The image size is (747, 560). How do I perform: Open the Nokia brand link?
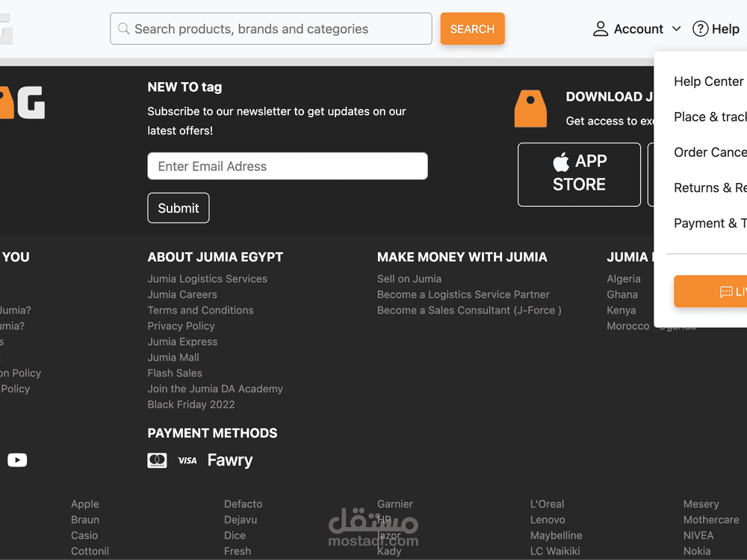click(x=696, y=551)
